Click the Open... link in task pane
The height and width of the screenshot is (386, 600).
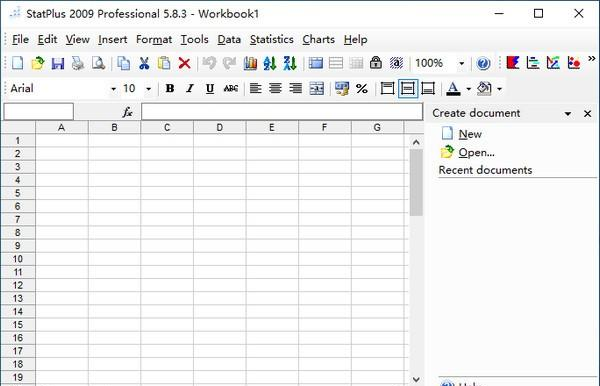pos(476,153)
